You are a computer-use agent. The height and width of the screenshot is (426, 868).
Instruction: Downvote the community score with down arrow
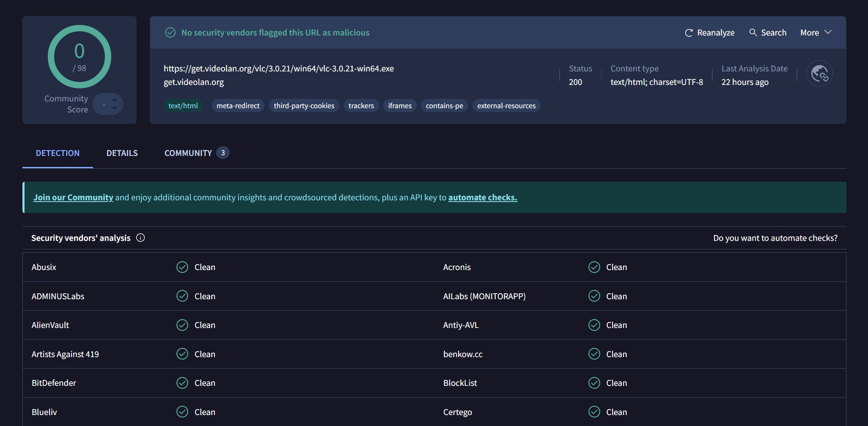(x=114, y=108)
